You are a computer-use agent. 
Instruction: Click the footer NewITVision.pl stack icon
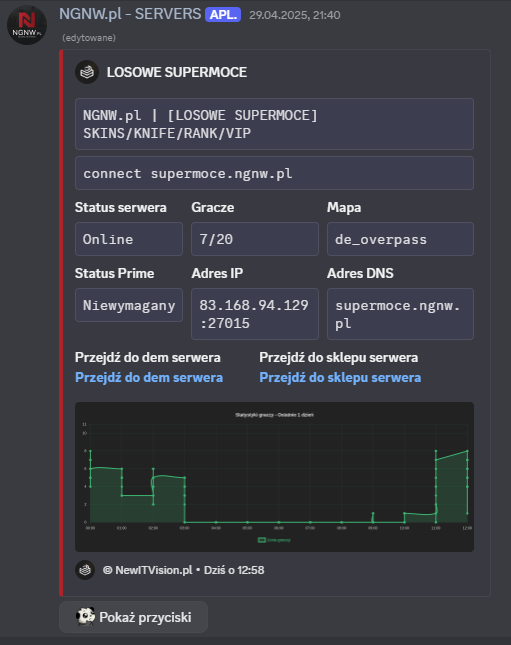tap(85, 570)
